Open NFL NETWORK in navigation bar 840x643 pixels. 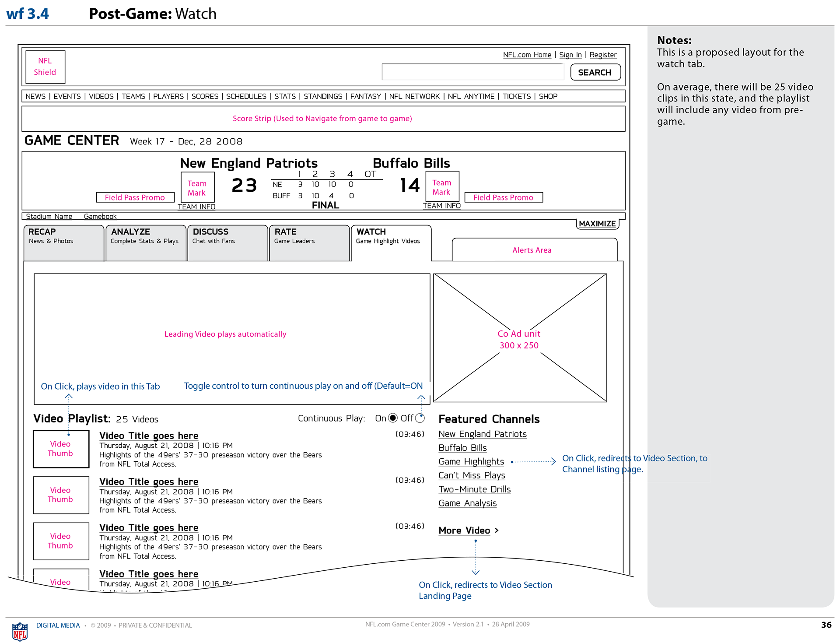tap(414, 96)
